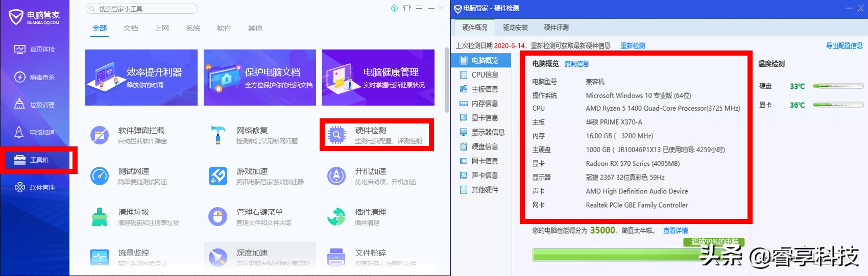868x276 pixels.
Task: Click the 重新检测 link
Action: pyautogui.click(x=633, y=46)
